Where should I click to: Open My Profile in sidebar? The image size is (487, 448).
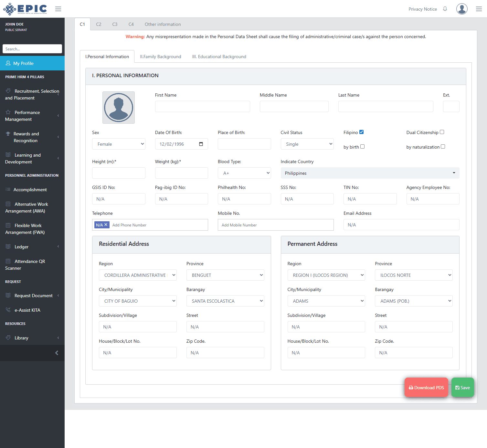pyautogui.click(x=32, y=63)
